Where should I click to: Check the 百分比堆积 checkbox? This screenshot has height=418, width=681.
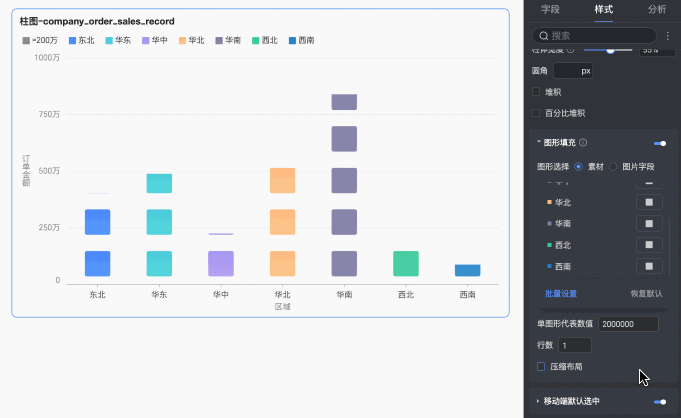[x=536, y=113]
